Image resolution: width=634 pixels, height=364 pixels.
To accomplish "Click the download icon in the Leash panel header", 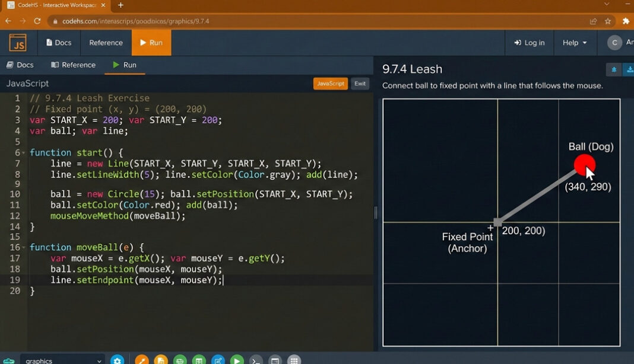I will pyautogui.click(x=629, y=69).
